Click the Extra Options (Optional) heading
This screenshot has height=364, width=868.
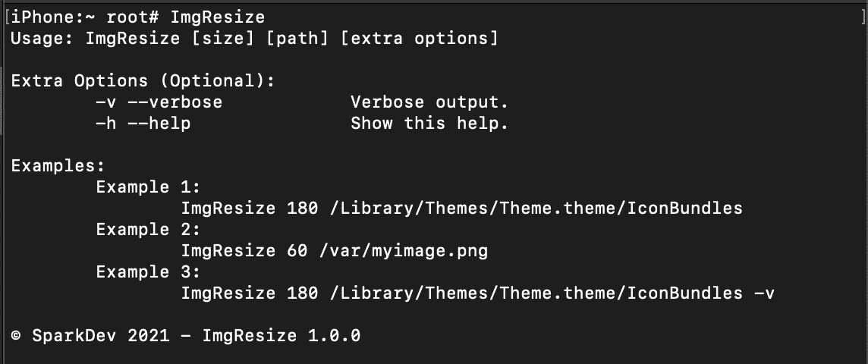(143, 81)
